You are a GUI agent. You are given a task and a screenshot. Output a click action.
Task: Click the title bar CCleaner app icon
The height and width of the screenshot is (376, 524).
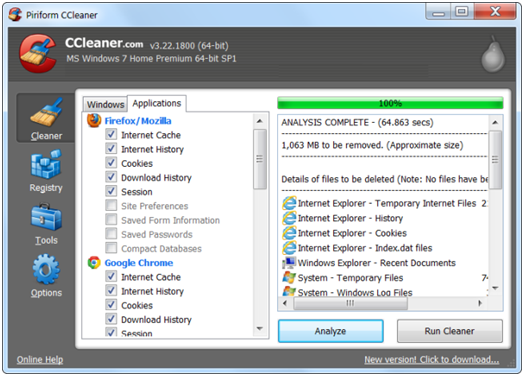[15, 15]
